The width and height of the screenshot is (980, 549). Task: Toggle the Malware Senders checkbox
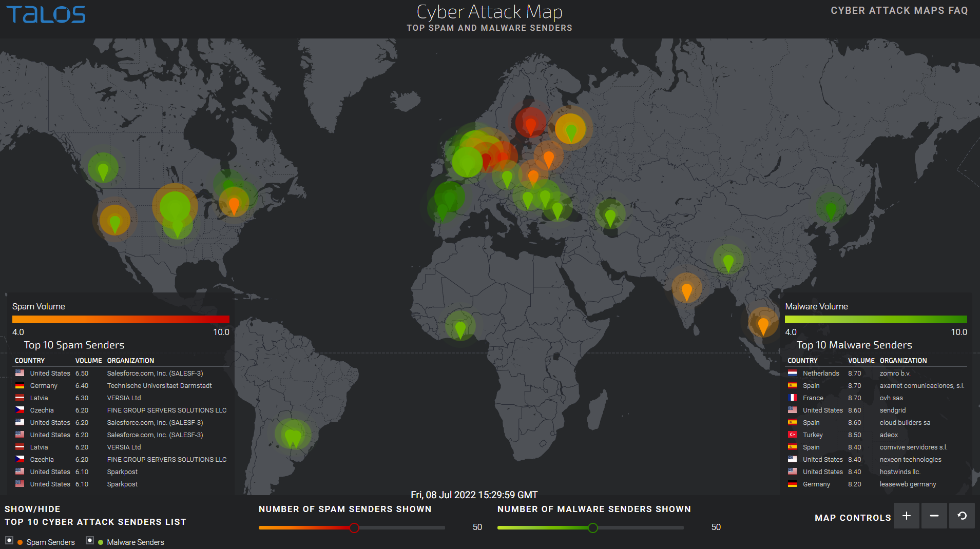tap(90, 540)
